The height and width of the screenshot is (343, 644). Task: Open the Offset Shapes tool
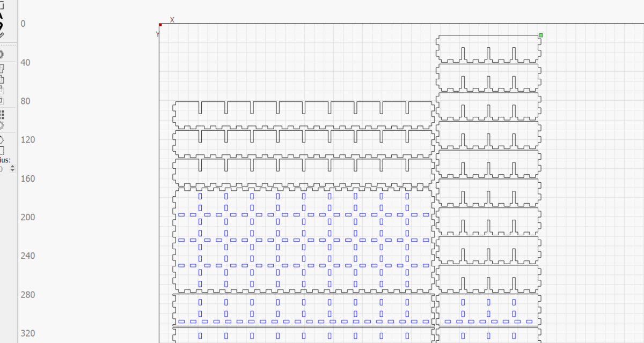pos(1,54)
